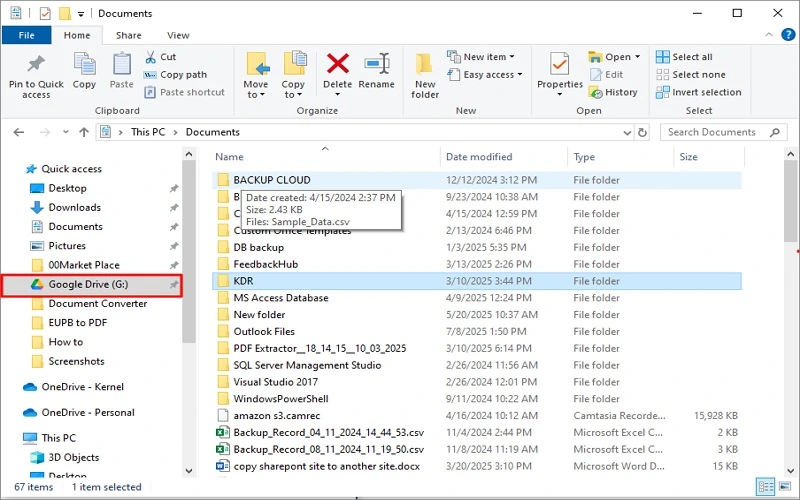Click the navigation pane scroll down arrow
800x500 pixels.
[x=189, y=470]
